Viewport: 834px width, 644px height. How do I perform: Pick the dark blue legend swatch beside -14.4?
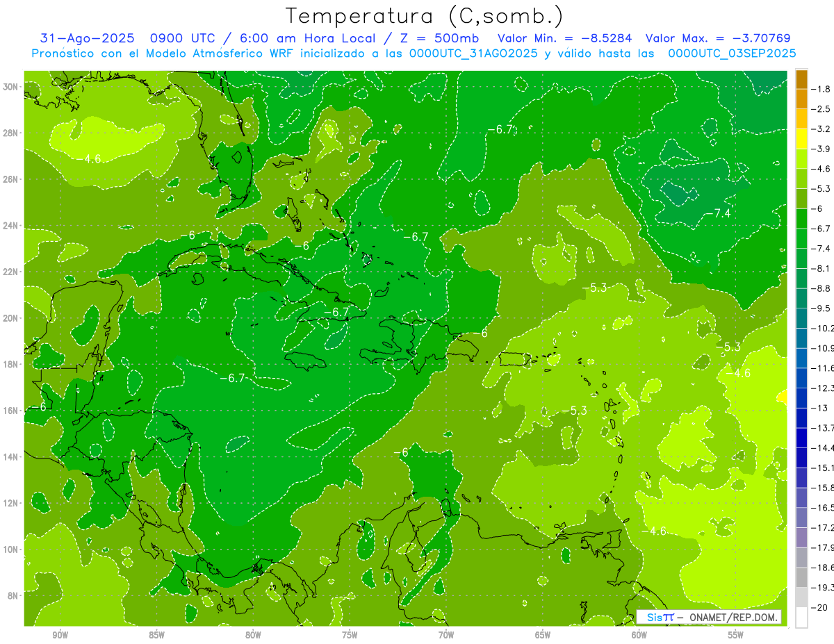801,437
